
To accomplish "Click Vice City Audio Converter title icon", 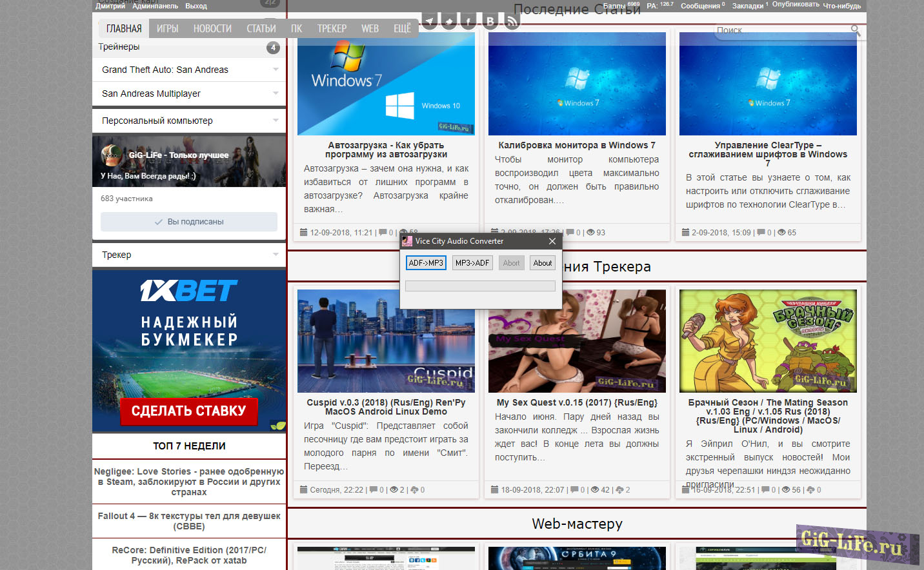I will point(407,241).
